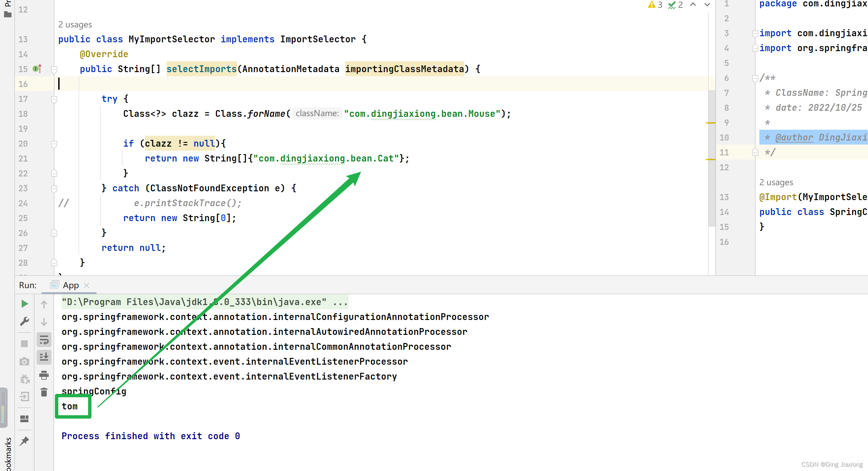Place cursor on empty line 16

coord(382,84)
